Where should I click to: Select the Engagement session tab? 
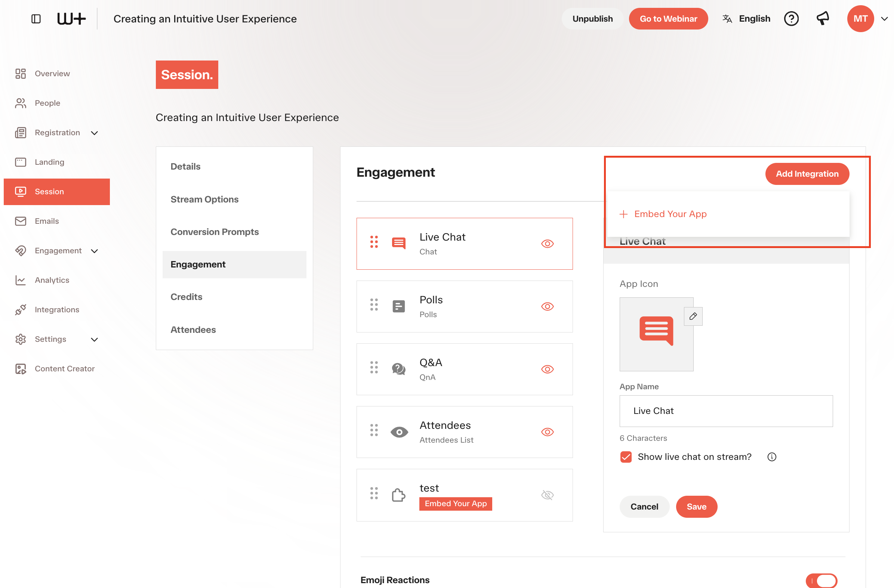click(234, 264)
